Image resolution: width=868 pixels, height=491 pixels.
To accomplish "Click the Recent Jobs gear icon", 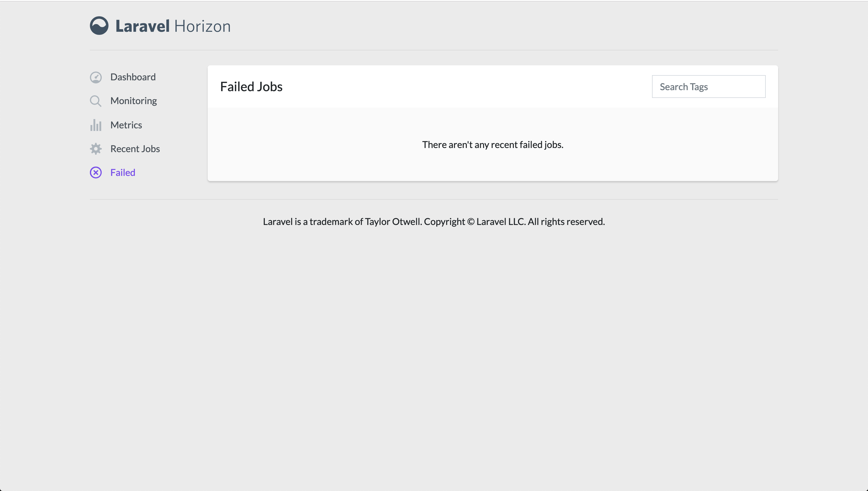I will (96, 149).
